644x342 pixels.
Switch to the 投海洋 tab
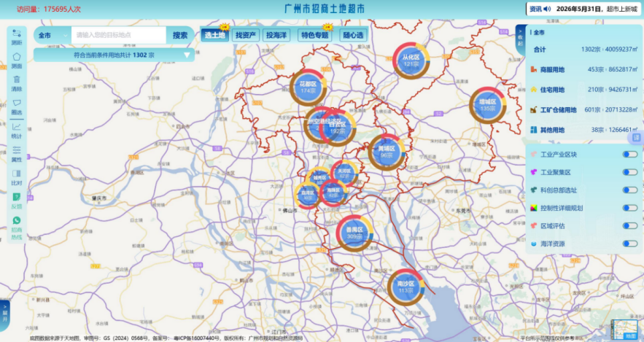[x=276, y=35]
